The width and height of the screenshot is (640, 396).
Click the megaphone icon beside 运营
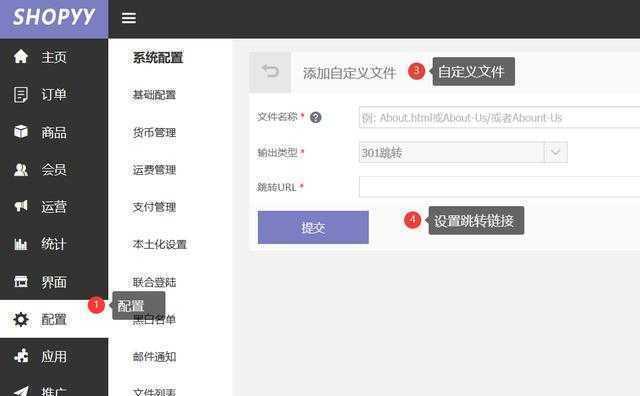21,206
